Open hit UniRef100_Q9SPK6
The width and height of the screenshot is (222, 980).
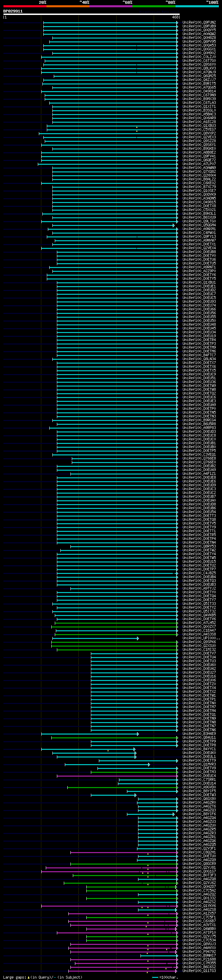tap(199, 642)
